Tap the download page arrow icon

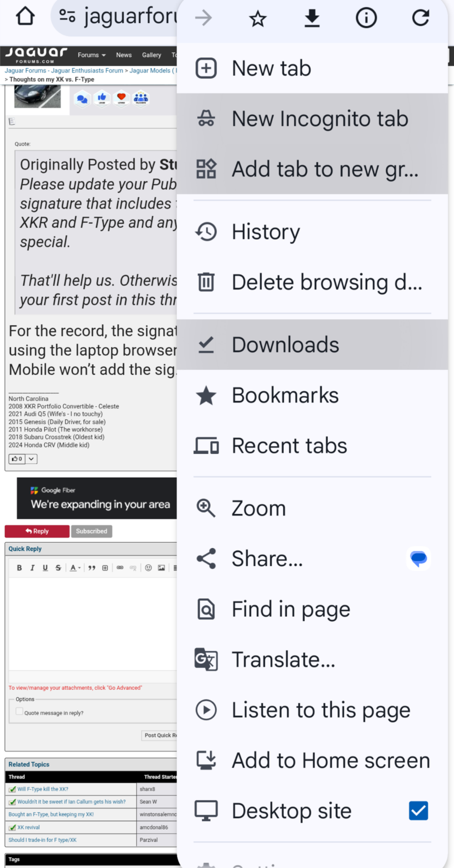click(x=312, y=18)
